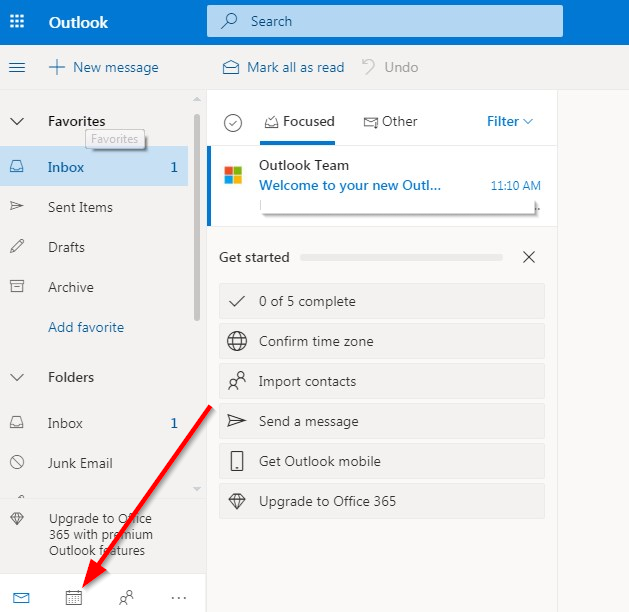Click the Outlook brand title

pos(78,22)
